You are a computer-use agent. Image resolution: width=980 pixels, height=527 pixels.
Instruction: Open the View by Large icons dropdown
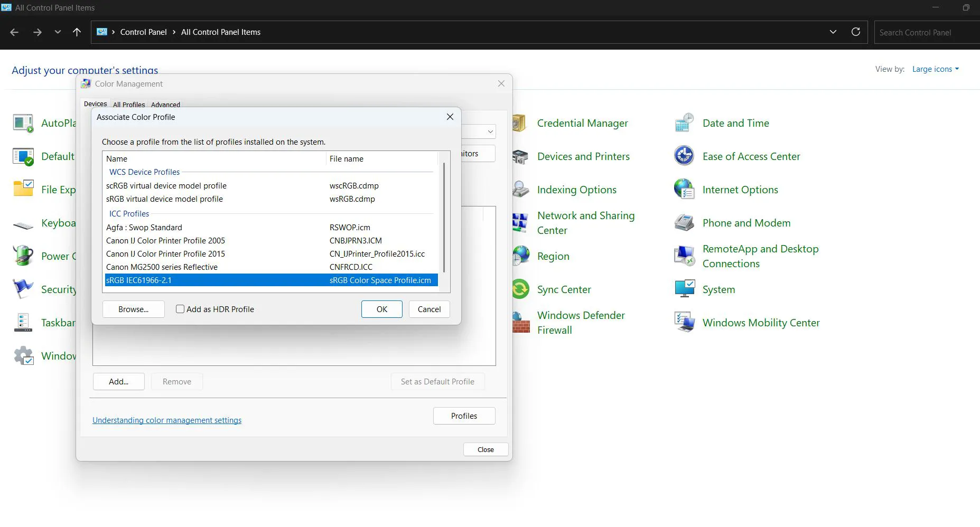935,69
